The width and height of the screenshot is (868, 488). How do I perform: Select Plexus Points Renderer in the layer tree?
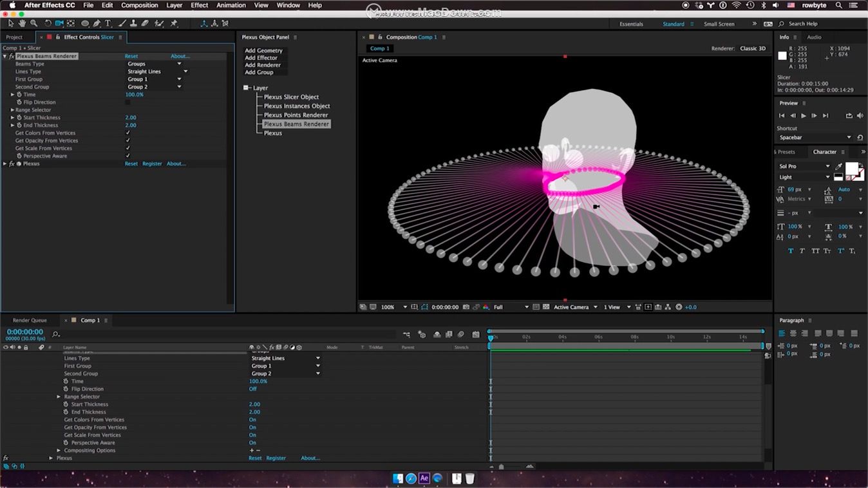point(296,115)
